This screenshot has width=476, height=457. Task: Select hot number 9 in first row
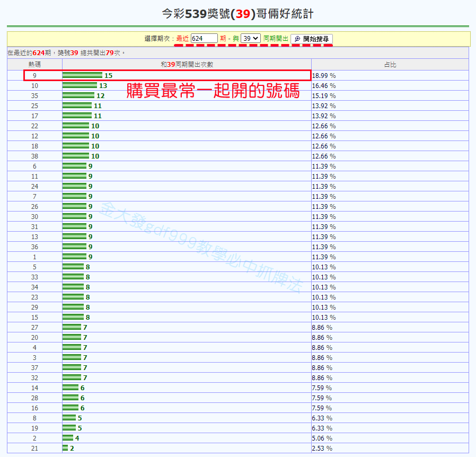34,76
